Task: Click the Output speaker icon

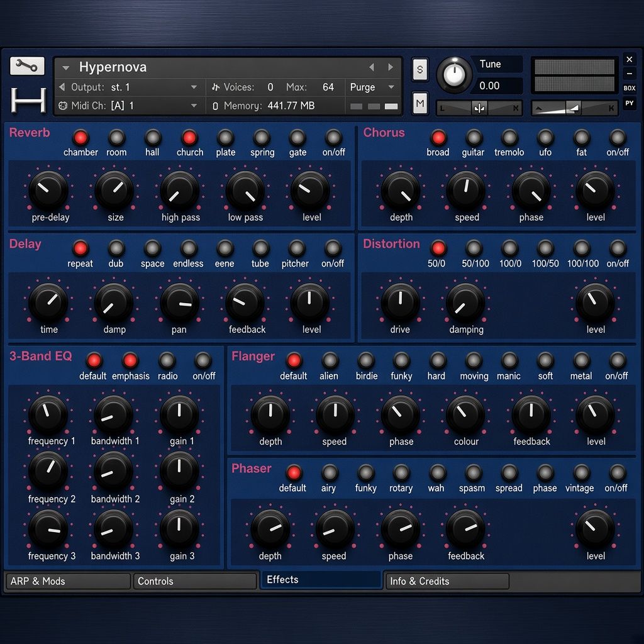Action: (x=62, y=87)
